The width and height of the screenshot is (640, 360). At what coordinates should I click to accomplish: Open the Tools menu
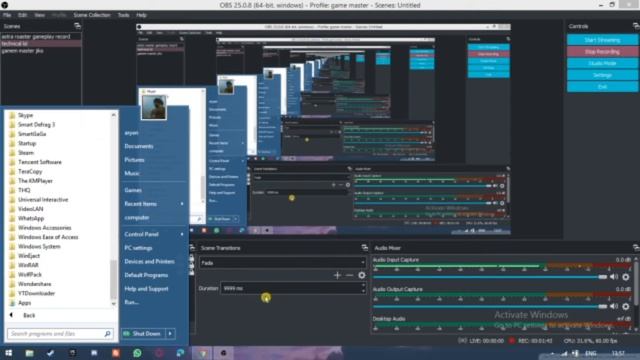(123, 15)
